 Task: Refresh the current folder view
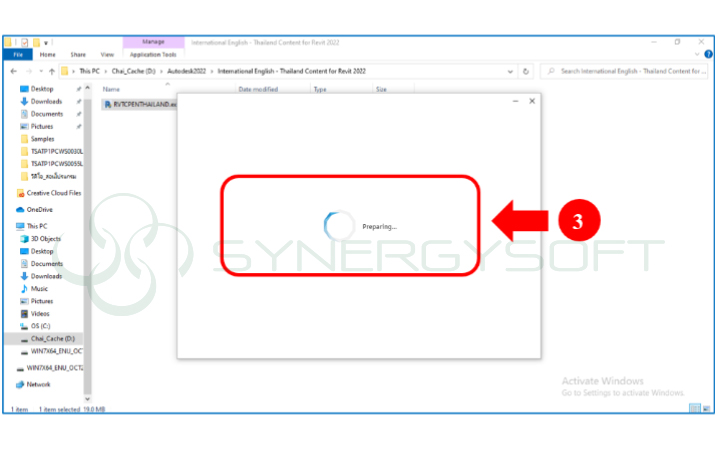pos(526,72)
